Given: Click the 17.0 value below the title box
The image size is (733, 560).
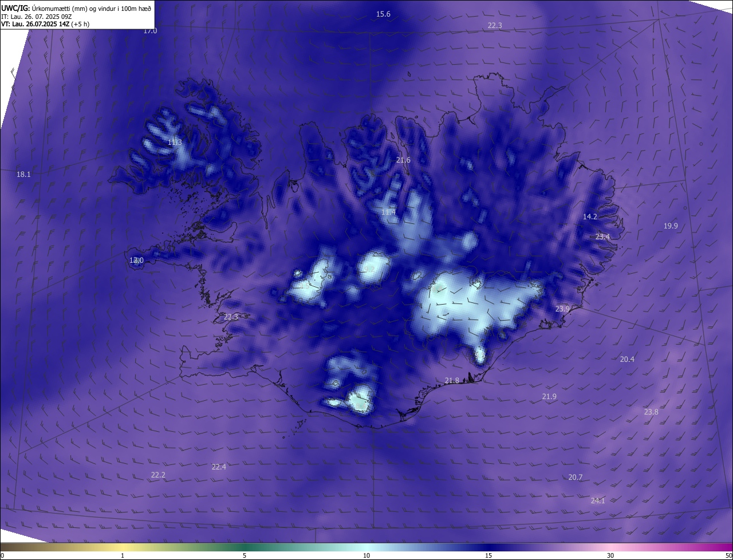Looking at the screenshot, I should [x=150, y=31].
